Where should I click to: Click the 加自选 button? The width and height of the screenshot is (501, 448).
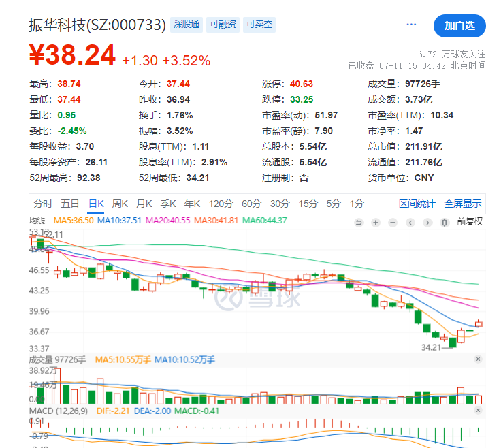(x=459, y=26)
